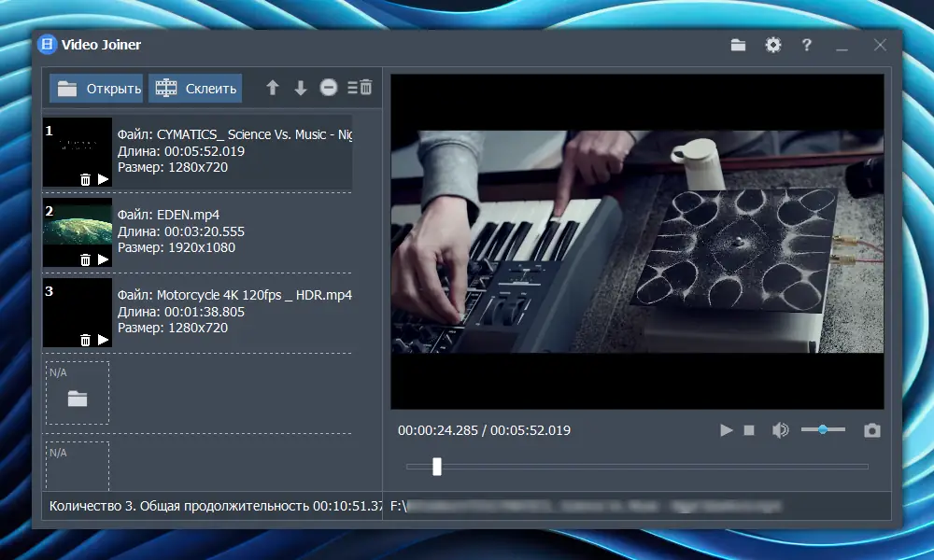
Task: Clear the whole list with list-trash icon
Action: [x=360, y=88]
